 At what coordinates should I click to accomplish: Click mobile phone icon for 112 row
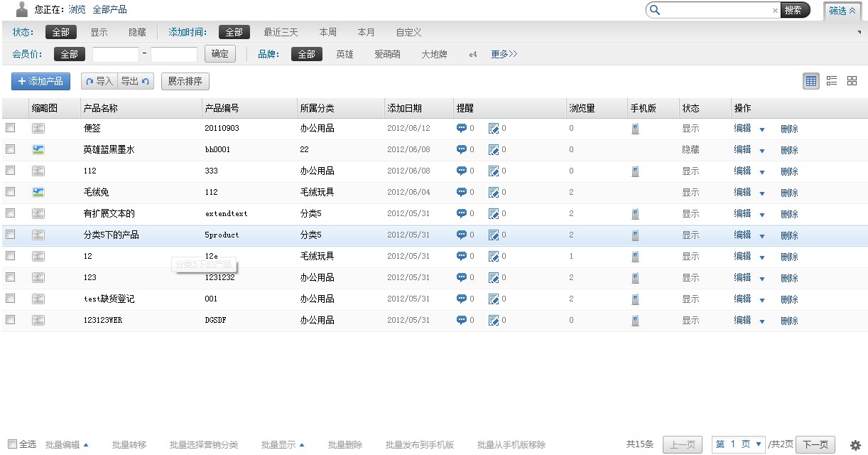tap(635, 171)
